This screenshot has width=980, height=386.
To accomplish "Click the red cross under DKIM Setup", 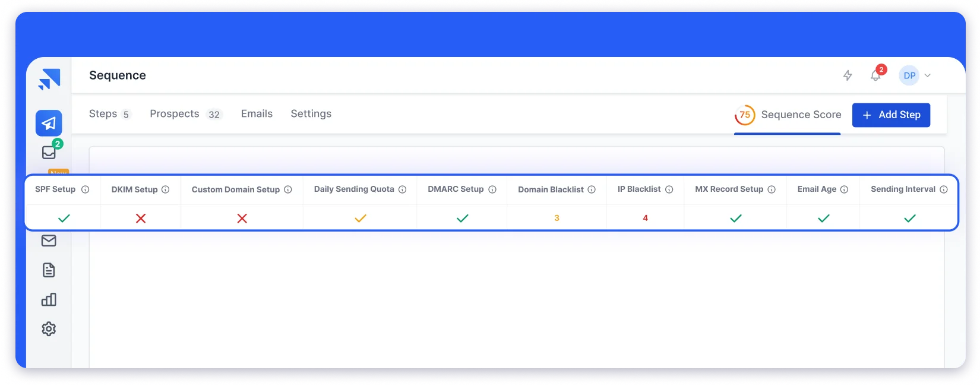I will point(141,219).
